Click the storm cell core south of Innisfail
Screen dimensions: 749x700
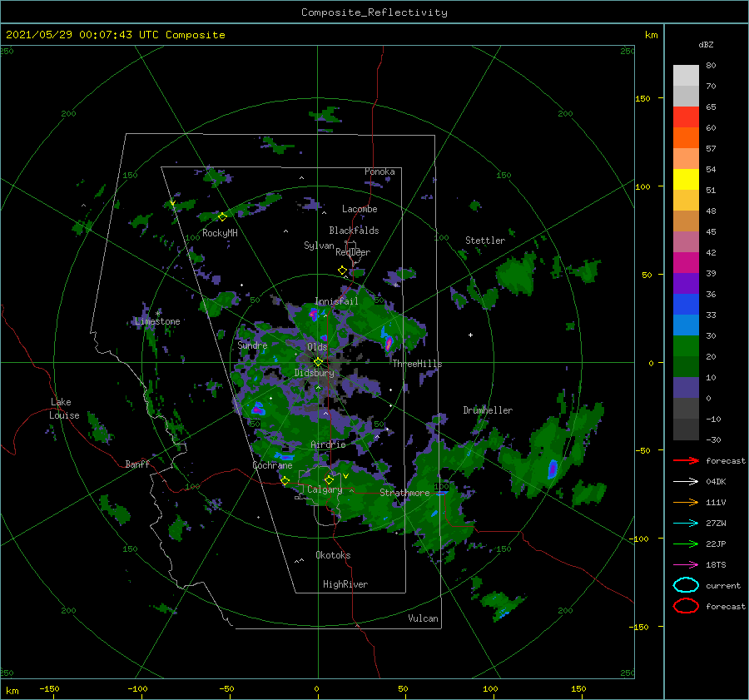pyautogui.click(x=314, y=315)
